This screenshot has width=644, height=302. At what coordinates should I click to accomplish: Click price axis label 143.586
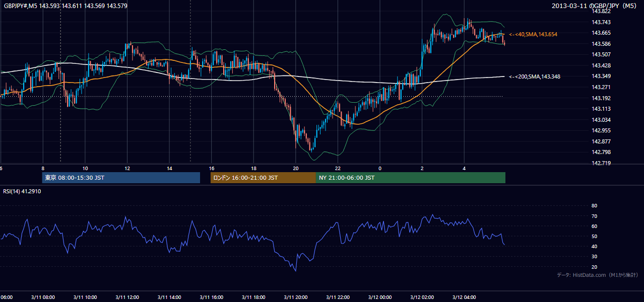tap(602, 44)
